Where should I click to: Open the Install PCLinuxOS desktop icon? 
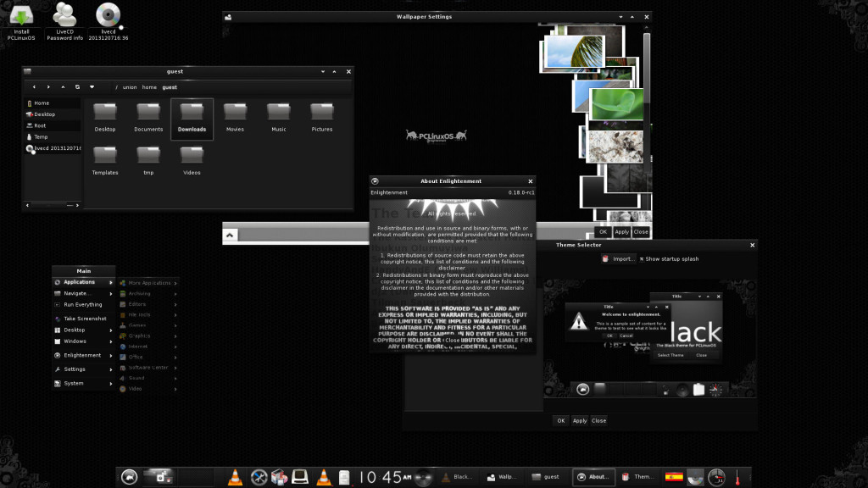21,21
